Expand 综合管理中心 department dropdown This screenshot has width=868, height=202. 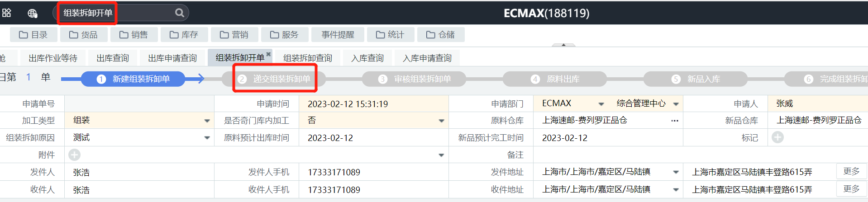coord(676,104)
